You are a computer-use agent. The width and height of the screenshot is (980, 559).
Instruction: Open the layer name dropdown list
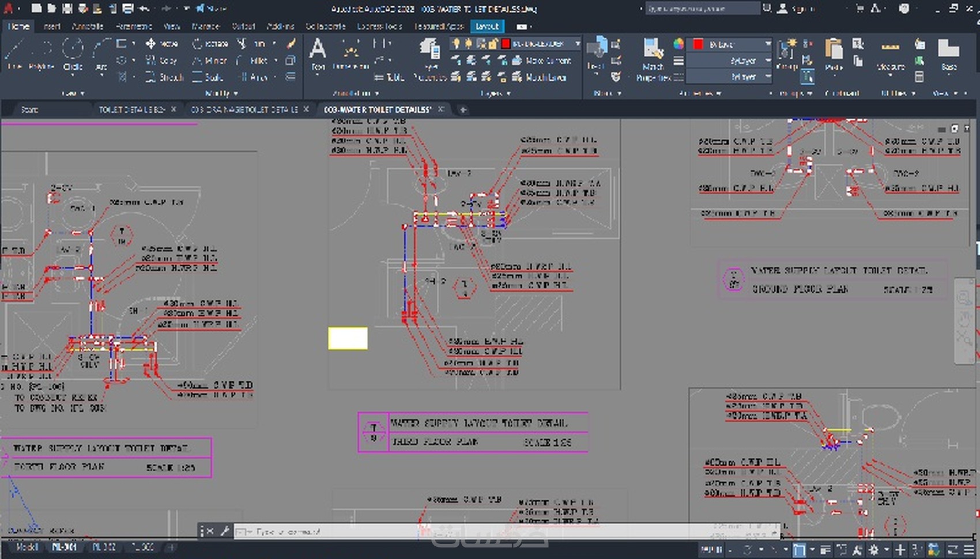(x=577, y=44)
